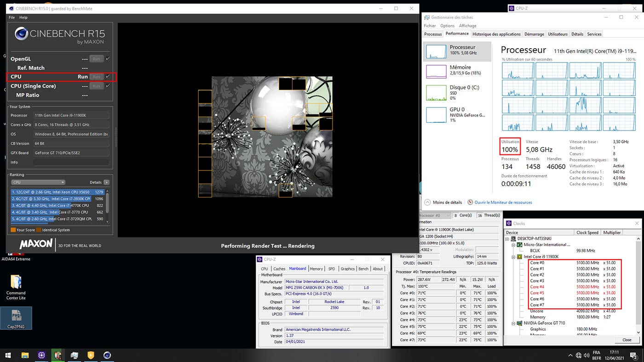Switch to the Processus tab in Task Manager

click(433, 34)
